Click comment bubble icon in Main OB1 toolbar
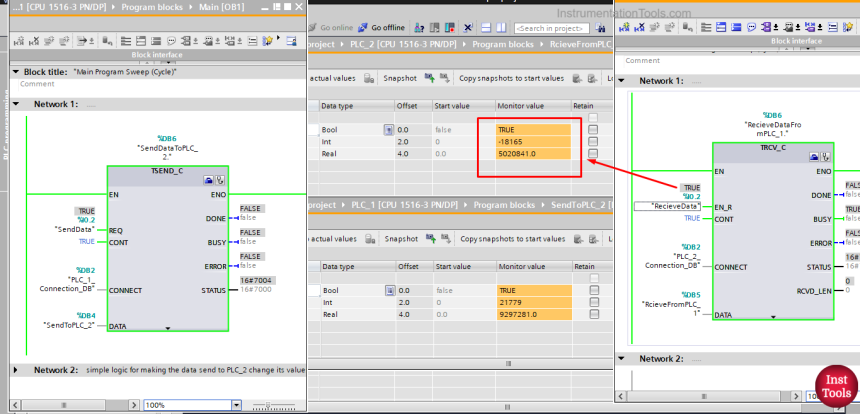The height and width of the screenshot is (414, 860). point(171,41)
